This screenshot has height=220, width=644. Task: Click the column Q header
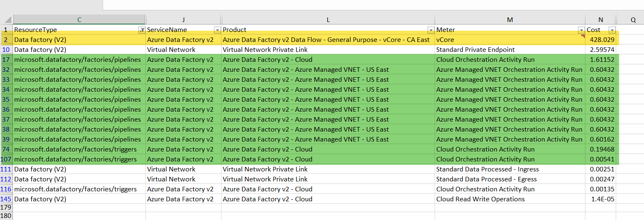633,20
